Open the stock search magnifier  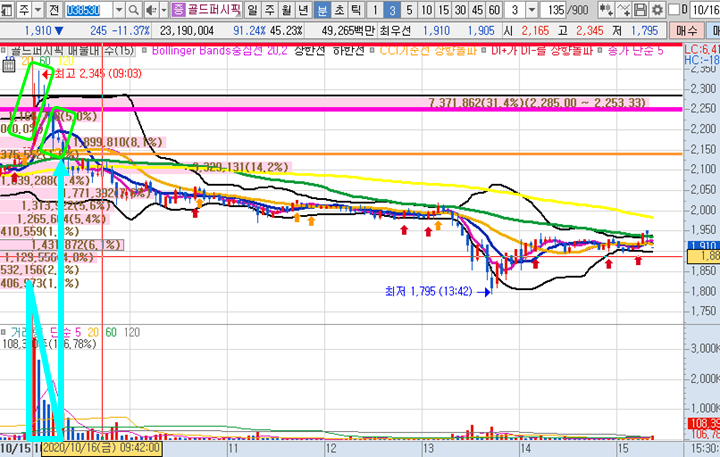(x=134, y=9)
